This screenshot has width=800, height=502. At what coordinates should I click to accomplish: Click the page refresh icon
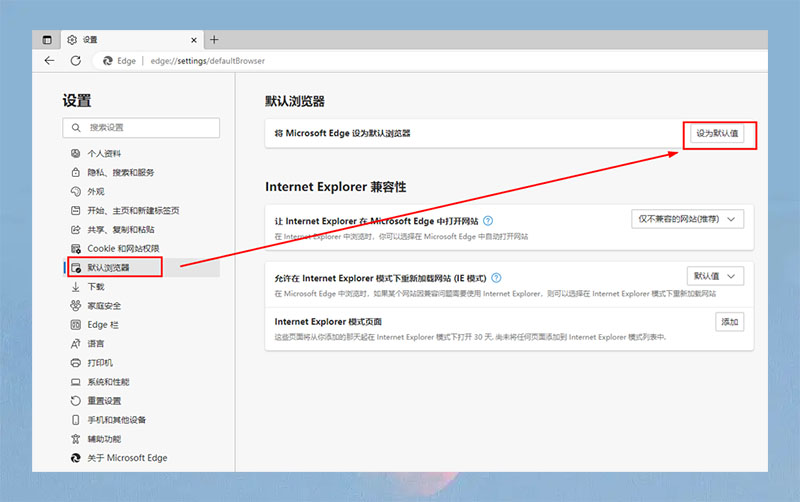coord(75,61)
